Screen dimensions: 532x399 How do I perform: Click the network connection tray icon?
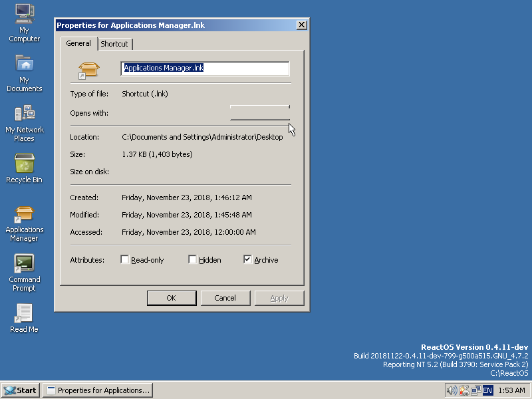point(475,390)
